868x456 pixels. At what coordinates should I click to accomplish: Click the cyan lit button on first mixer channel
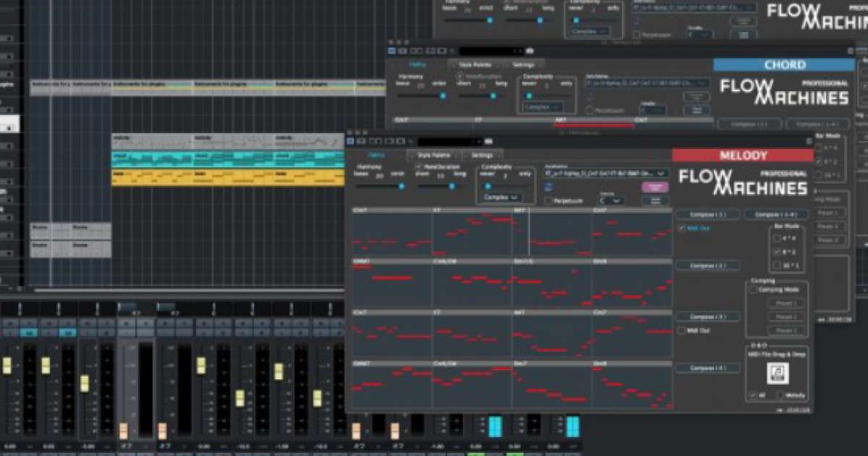pos(28,332)
